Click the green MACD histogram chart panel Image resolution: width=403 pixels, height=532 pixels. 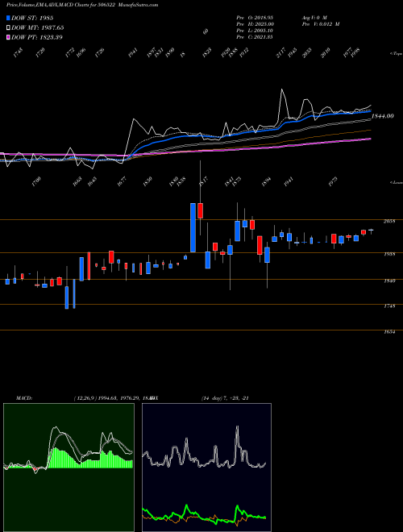click(x=69, y=468)
